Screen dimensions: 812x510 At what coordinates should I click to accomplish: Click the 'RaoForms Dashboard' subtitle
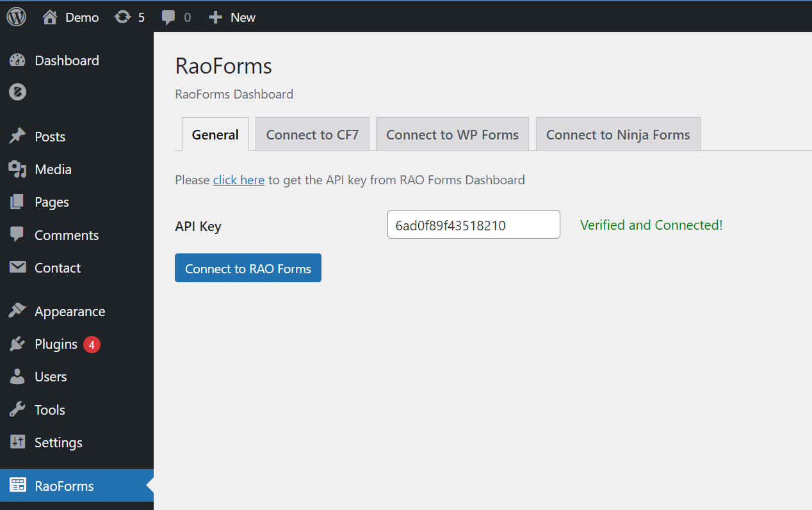coord(234,94)
